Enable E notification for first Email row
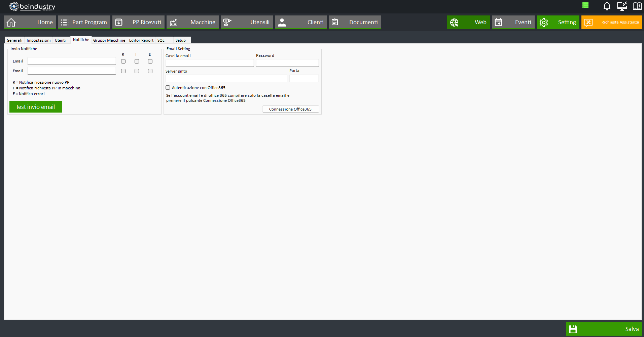644x337 pixels. click(x=150, y=61)
